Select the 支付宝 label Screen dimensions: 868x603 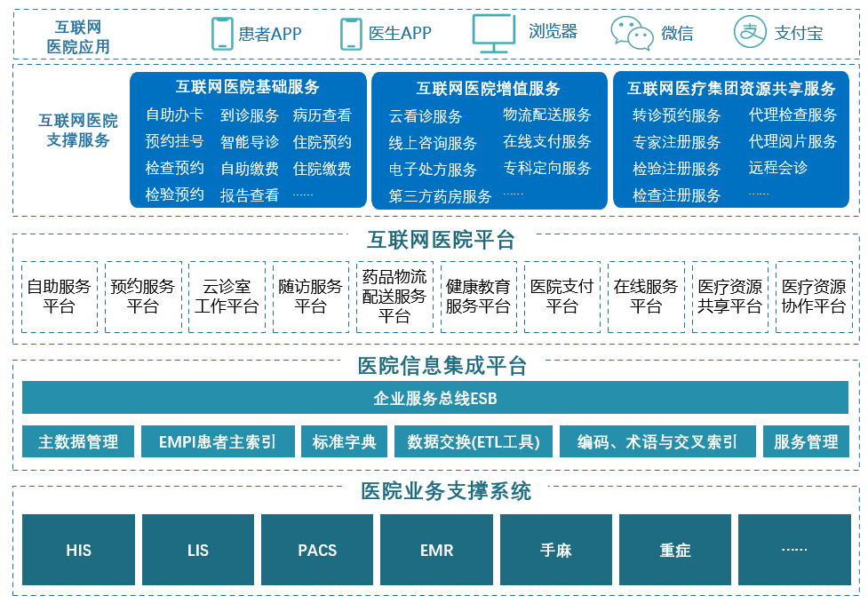(x=798, y=33)
